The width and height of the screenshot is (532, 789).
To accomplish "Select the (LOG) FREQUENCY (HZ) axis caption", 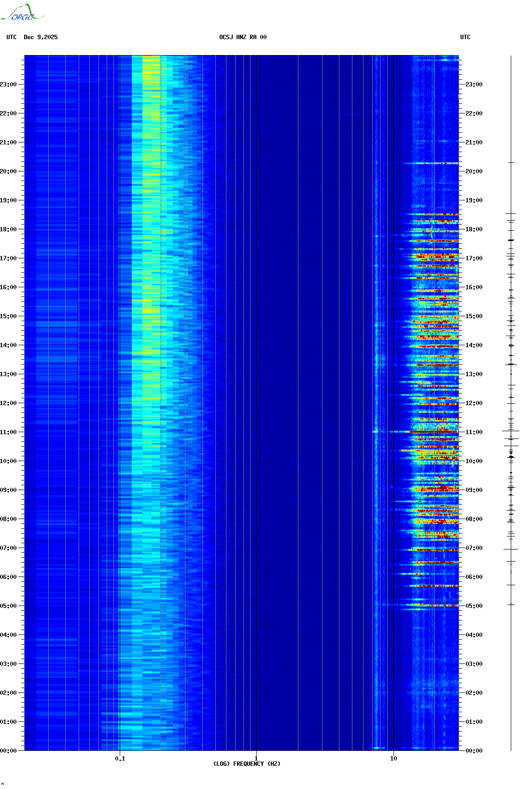I will tap(247, 764).
